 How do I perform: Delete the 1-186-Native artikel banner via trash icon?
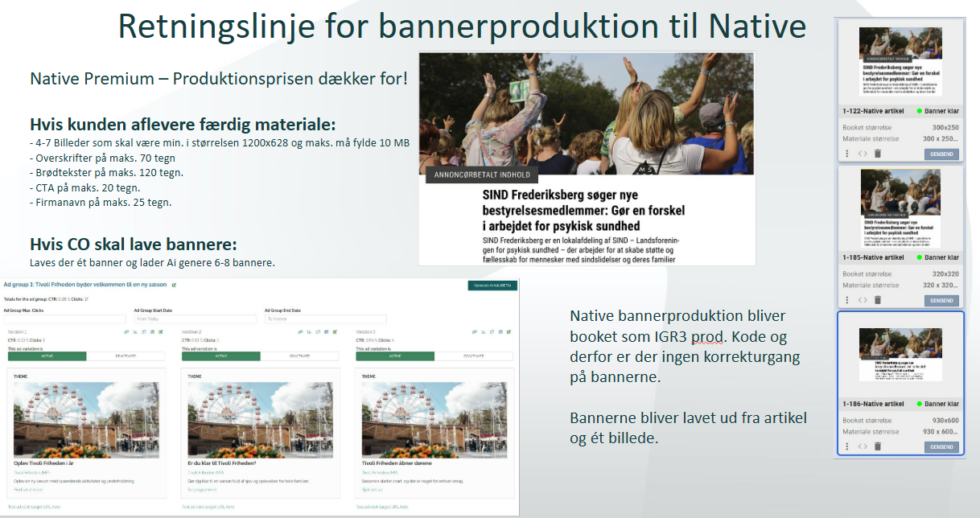click(878, 446)
